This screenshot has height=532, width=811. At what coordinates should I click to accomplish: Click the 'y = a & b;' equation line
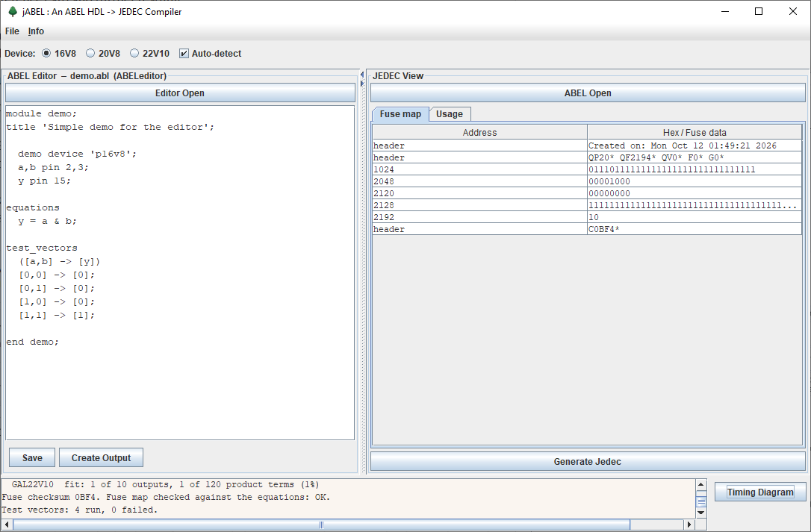click(47, 221)
